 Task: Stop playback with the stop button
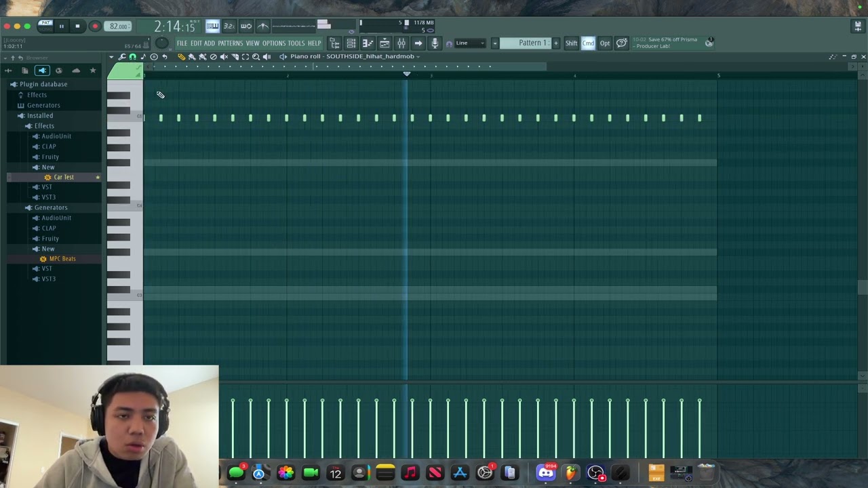pos(77,26)
